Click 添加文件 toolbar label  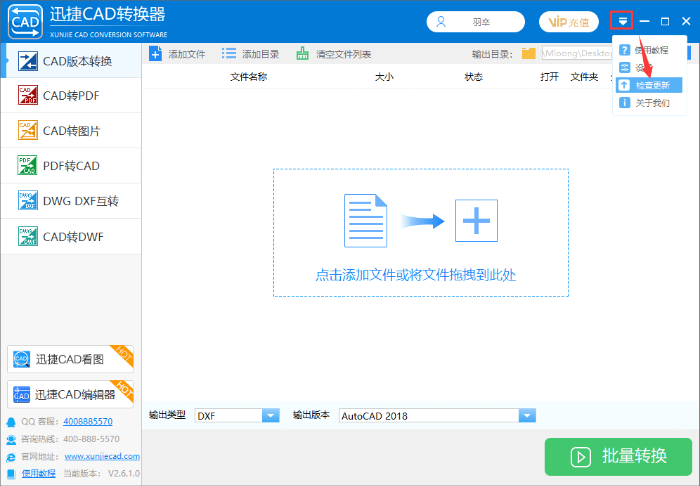[187, 54]
